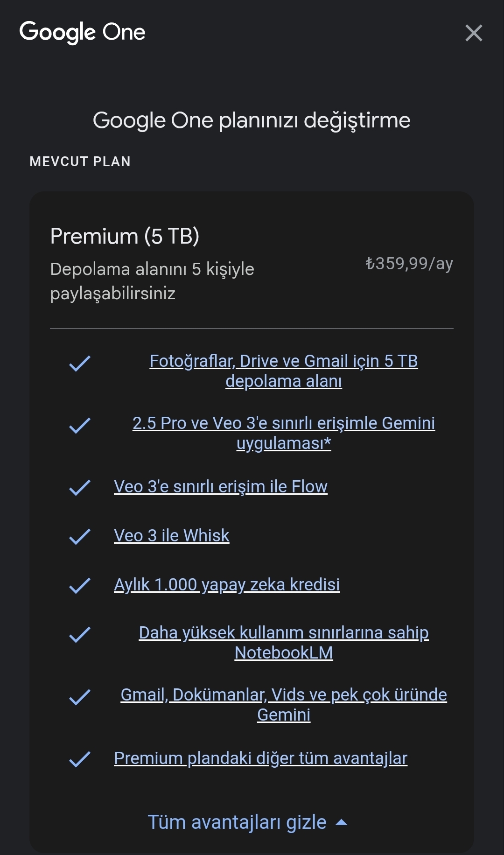Collapse benefits via Tüm avantajları gizle
This screenshot has width=504, height=855.
(237, 822)
